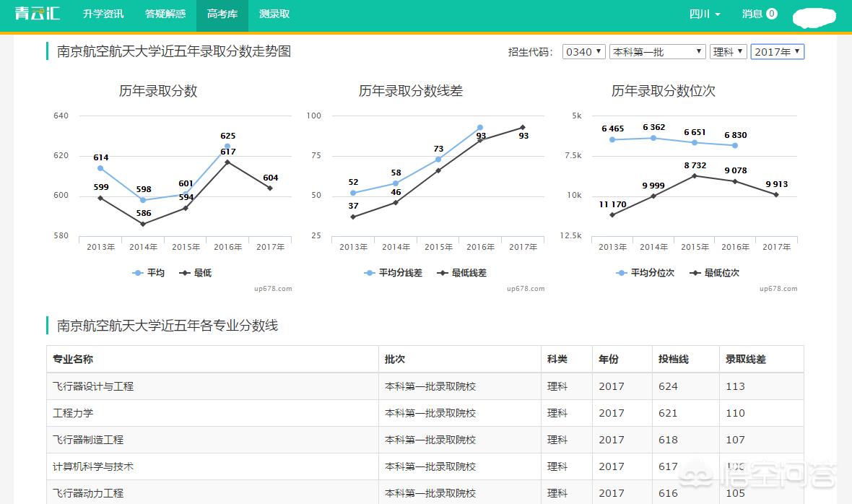Viewport: 852px width, 504px height.
Task: Click the 历年录取分数位次 chart title
Action: click(664, 91)
